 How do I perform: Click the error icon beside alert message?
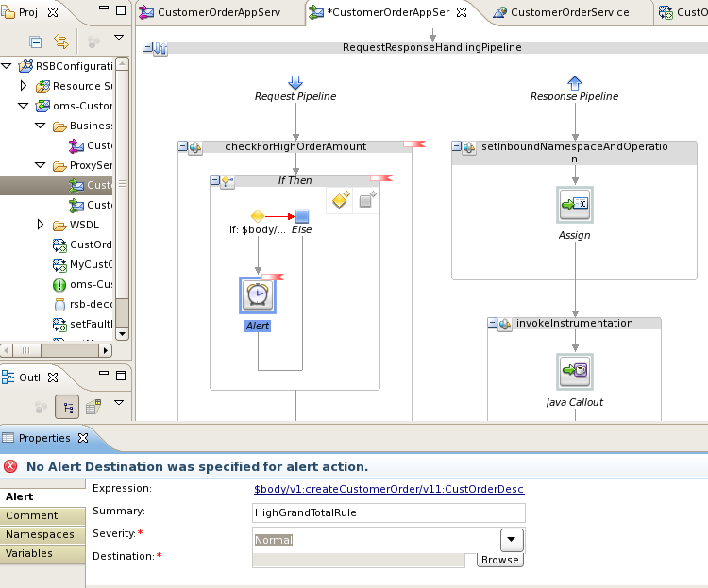pyautogui.click(x=10, y=466)
